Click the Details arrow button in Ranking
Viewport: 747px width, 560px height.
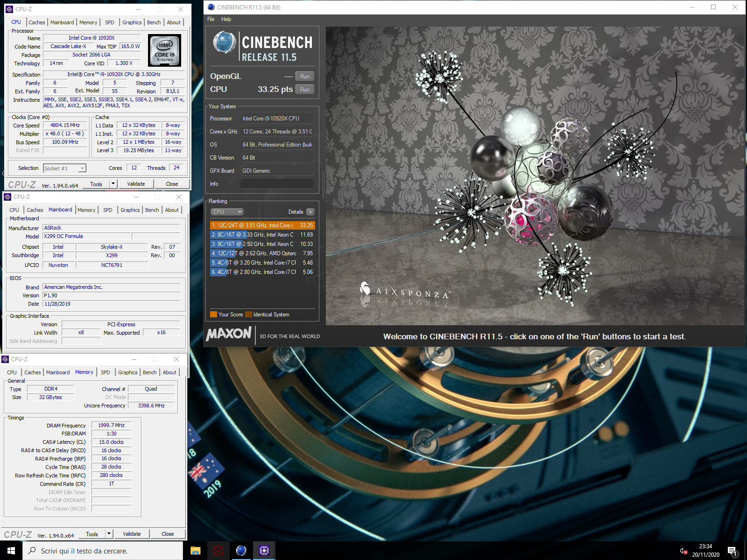310,212
